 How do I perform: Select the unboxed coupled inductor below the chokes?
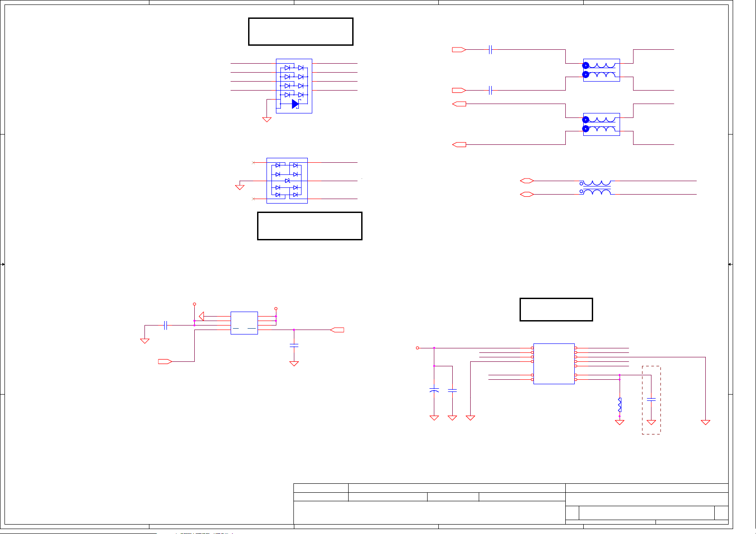[x=595, y=187]
